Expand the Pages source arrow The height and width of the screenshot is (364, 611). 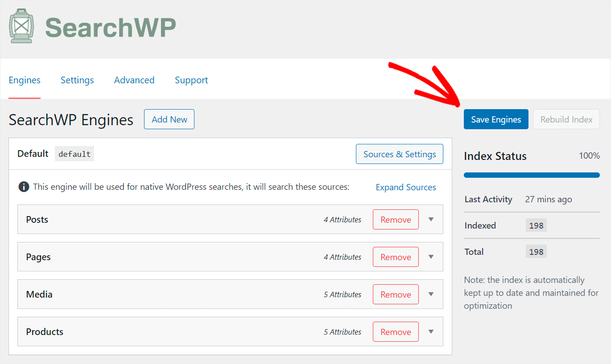(431, 257)
